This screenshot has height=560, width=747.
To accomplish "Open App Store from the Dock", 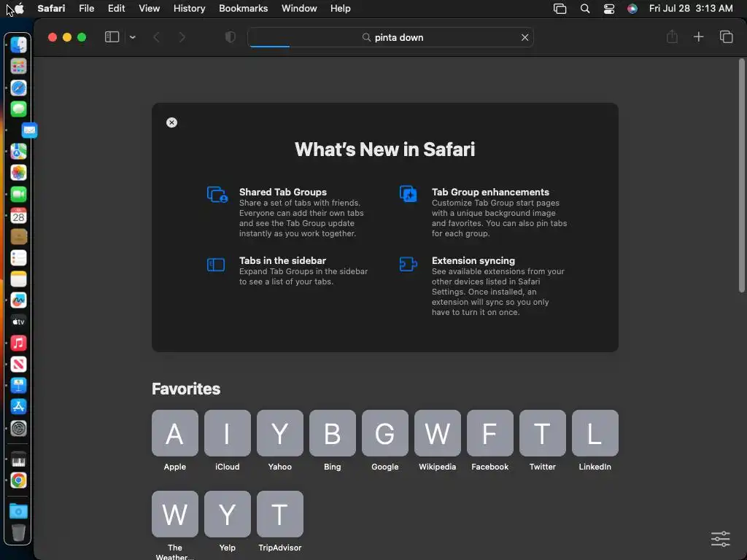I will [x=18, y=407].
